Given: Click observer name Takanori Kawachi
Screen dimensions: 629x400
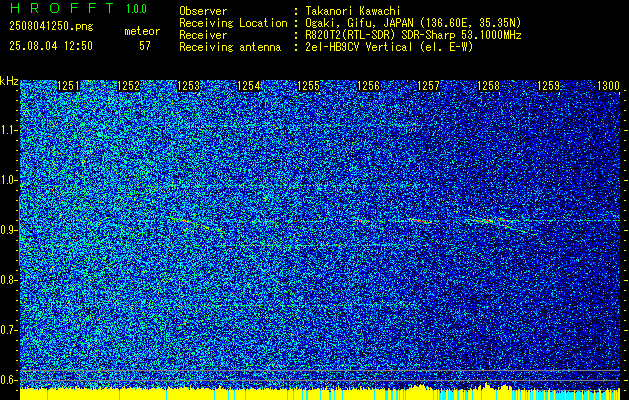Looking at the screenshot, I should point(353,12).
